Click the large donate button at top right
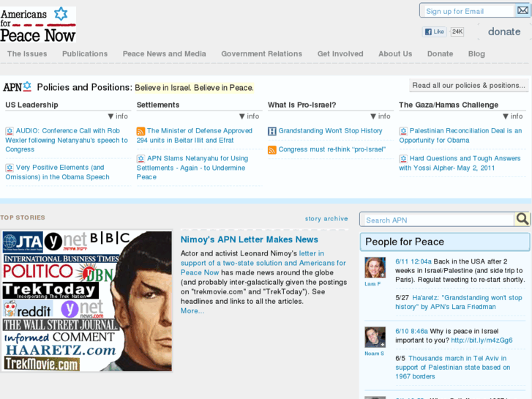The width and height of the screenshot is (532, 399). 504,31
